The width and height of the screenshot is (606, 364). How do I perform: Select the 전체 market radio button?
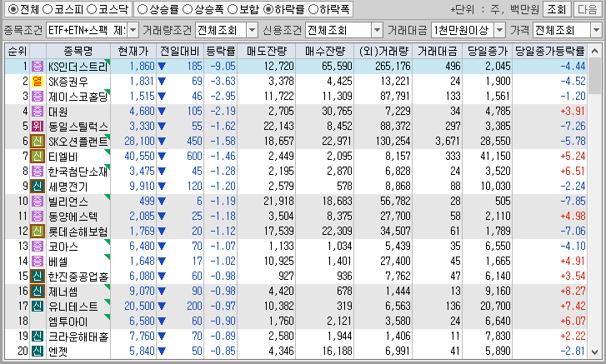point(13,9)
